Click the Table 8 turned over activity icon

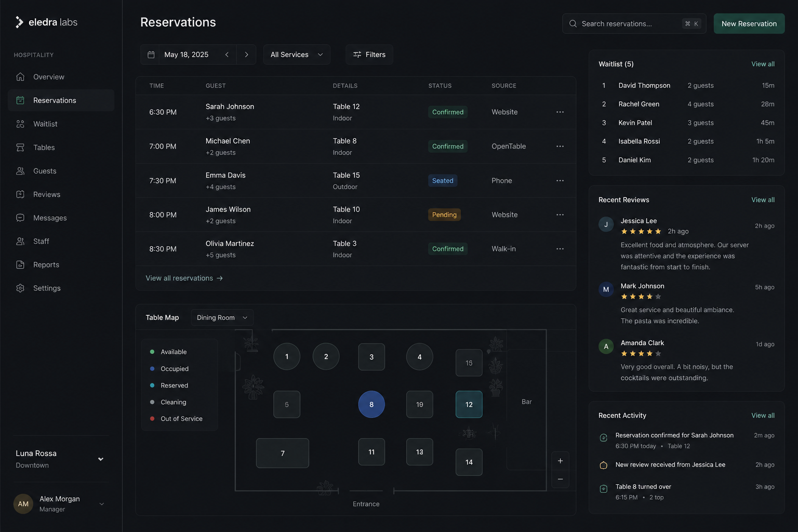point(603,489)
